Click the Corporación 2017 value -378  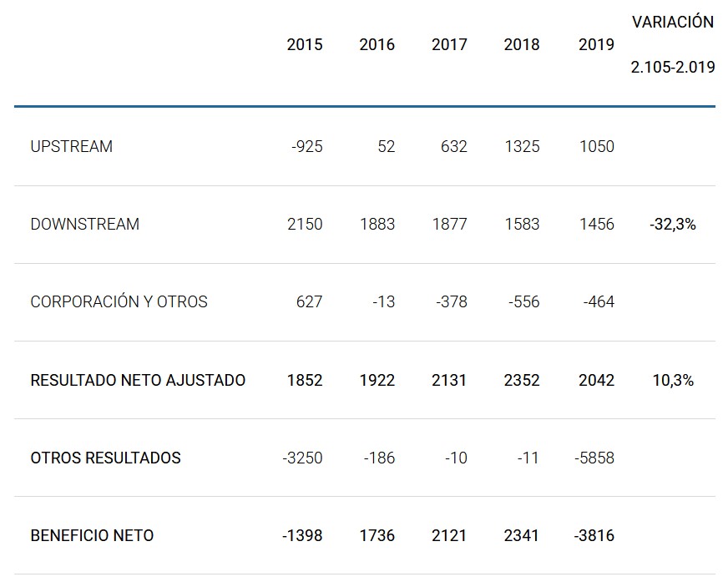point(452,302)
